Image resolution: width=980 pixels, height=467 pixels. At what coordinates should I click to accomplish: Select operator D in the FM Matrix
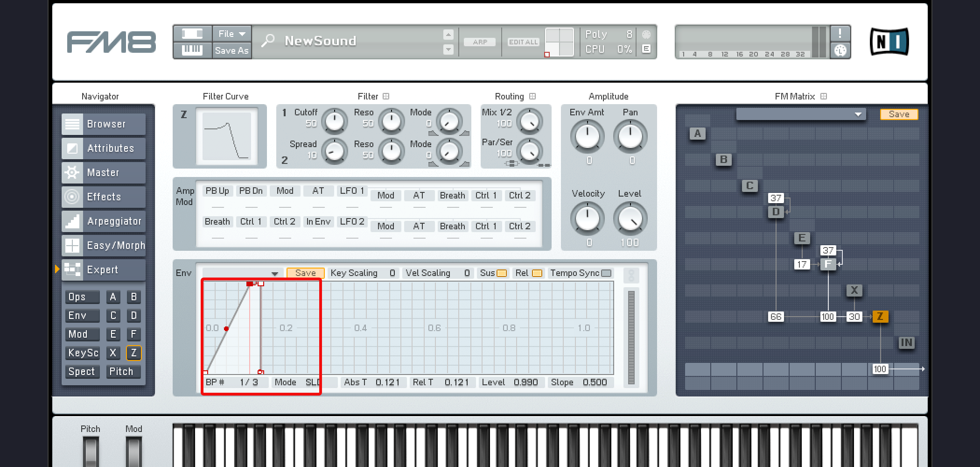[x=776, y=212]
